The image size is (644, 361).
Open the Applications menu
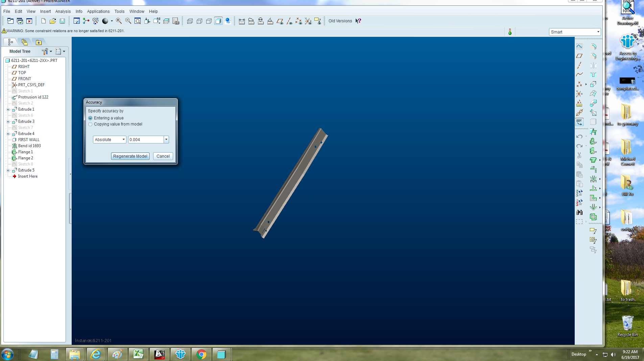(98, 11)
